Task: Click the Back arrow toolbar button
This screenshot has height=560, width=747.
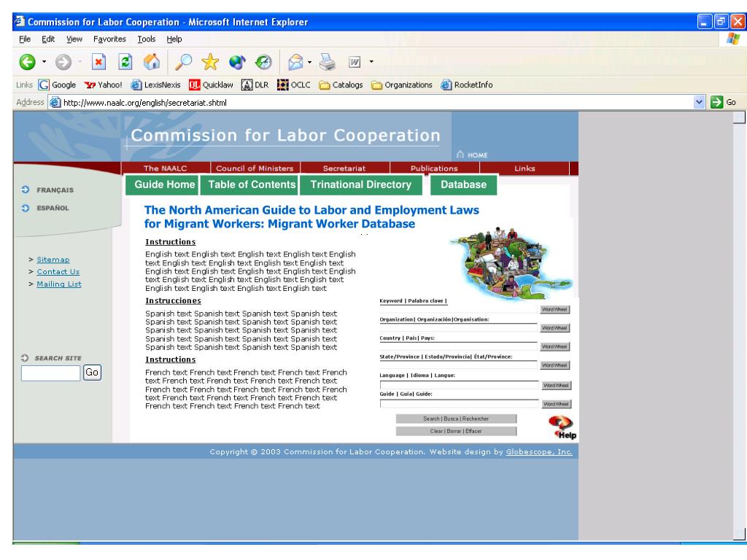Action: (x=27, y=62)
